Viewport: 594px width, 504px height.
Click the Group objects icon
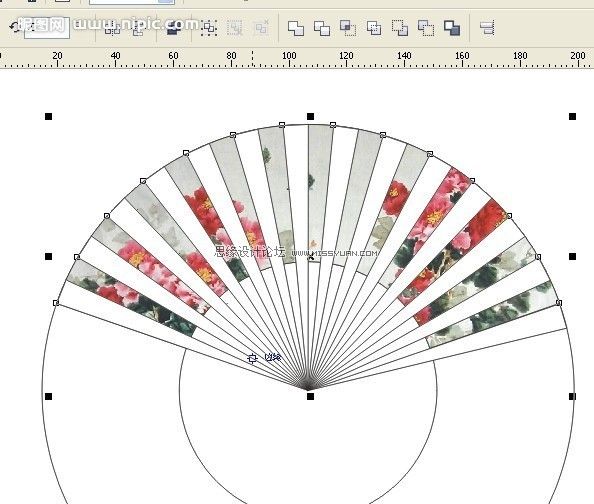[209, 28]
